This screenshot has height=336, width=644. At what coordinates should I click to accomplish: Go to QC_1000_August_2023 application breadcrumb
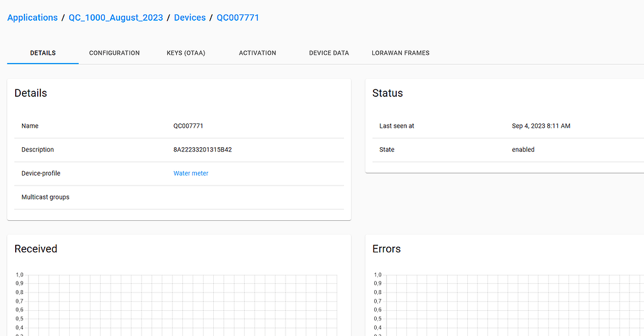point(116,18)
